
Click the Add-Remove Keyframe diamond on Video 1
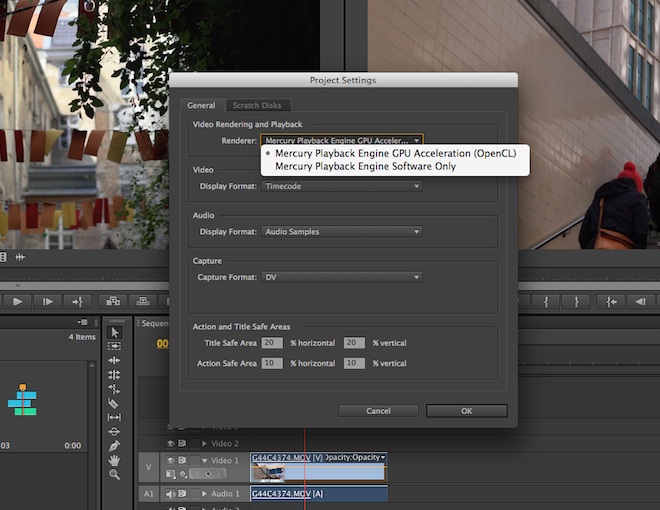pyautogui.click(x=208, y=474)
